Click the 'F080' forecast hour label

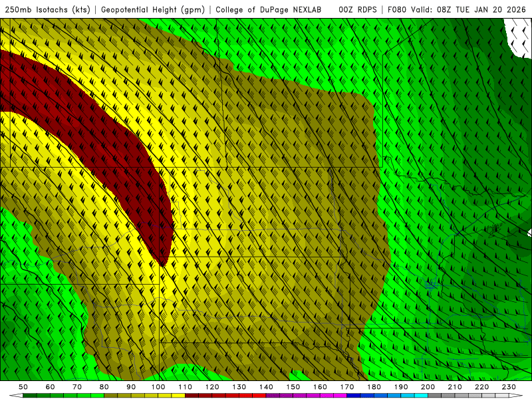(397, 10)
